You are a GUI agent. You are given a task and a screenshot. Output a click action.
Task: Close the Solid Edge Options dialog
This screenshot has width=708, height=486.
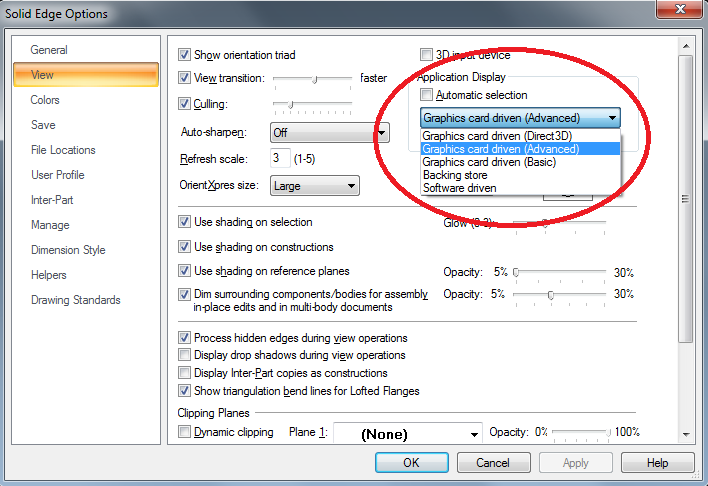680,9
